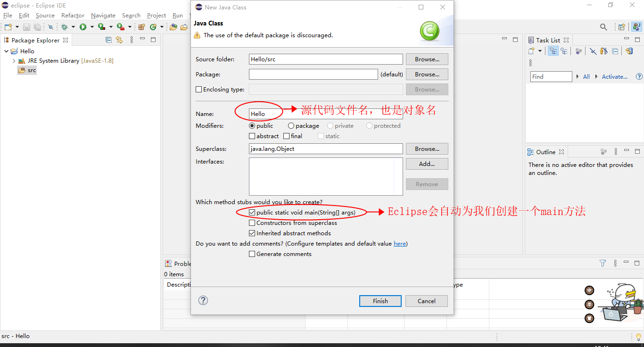The width and height of the screenshot is (644, 347).
Task: Click Focus on Workweek icon in Task List
Action: point(578,51)
